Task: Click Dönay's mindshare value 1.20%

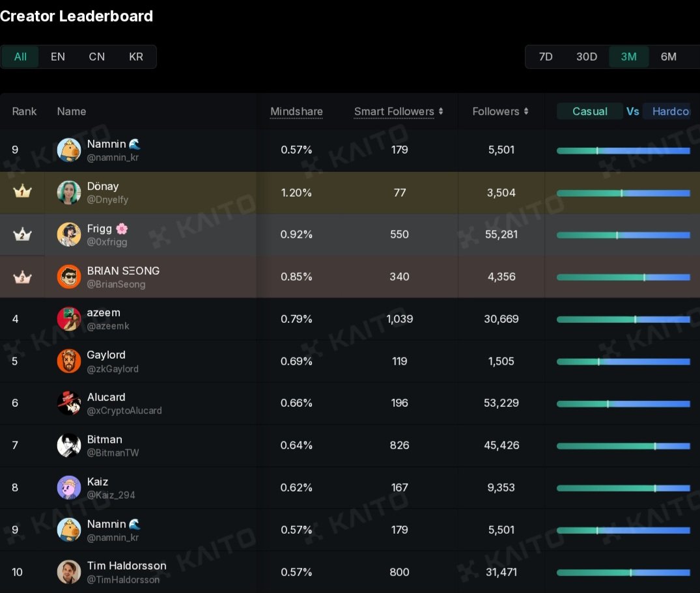Action: (x=296, y=193)
